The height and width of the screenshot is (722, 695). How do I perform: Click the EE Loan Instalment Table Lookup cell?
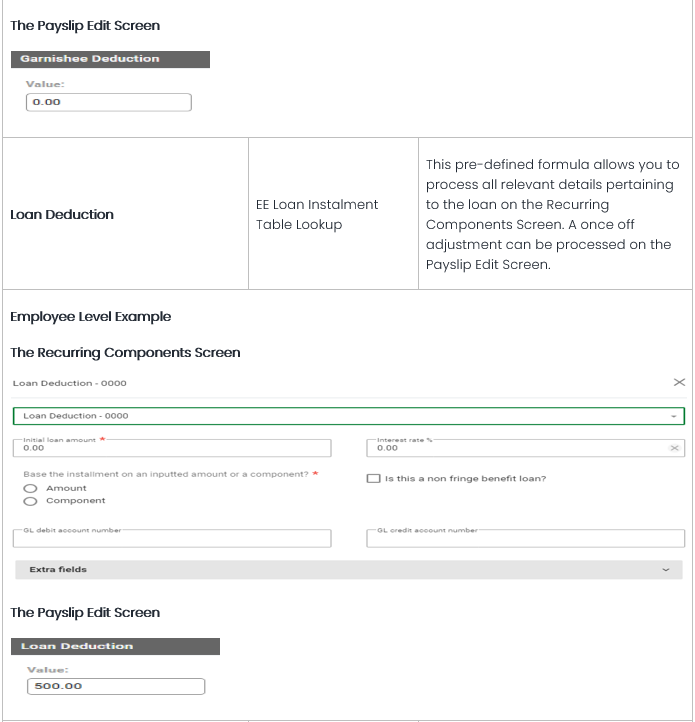click(x=317, y=214)
